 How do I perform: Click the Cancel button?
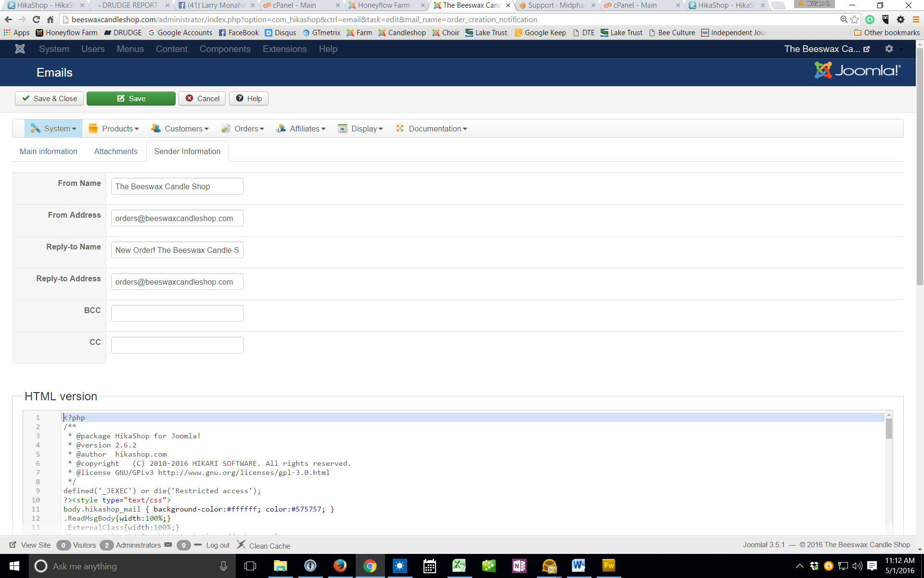coord(202,98)
